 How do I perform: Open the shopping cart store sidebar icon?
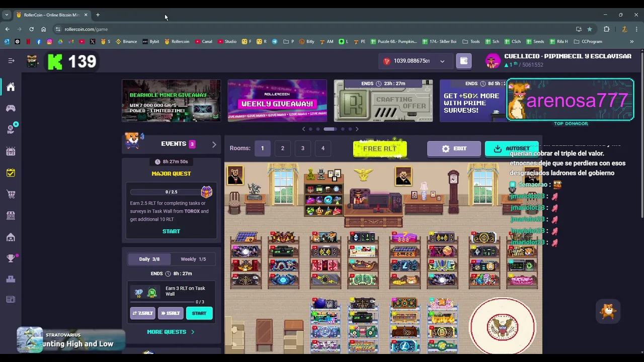click(11, 194)
